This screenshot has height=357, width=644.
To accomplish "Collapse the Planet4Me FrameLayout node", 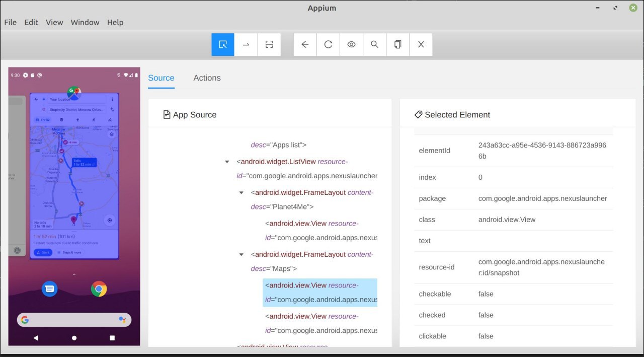I will coord(242,192).
